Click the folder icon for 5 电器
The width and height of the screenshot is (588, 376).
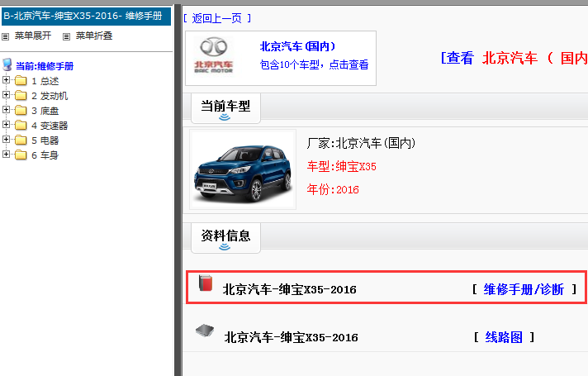21,140
